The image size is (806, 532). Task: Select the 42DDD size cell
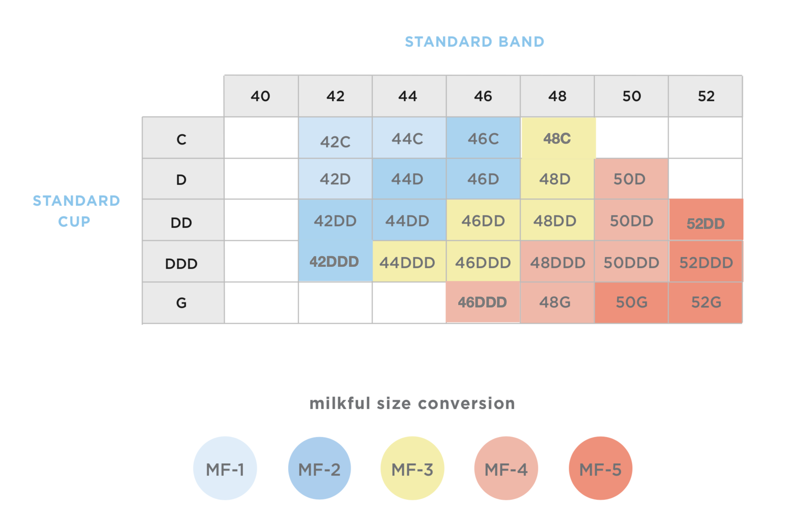334,261
